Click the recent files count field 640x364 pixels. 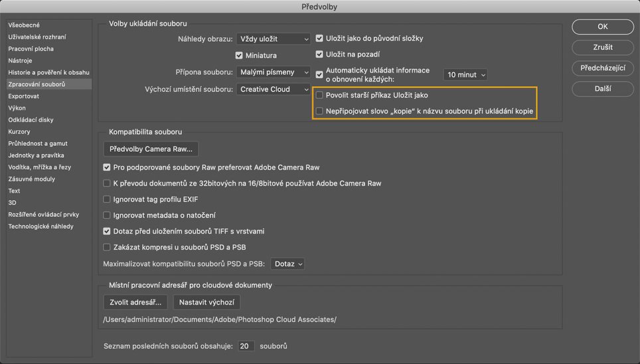click(x=246, y=346)
